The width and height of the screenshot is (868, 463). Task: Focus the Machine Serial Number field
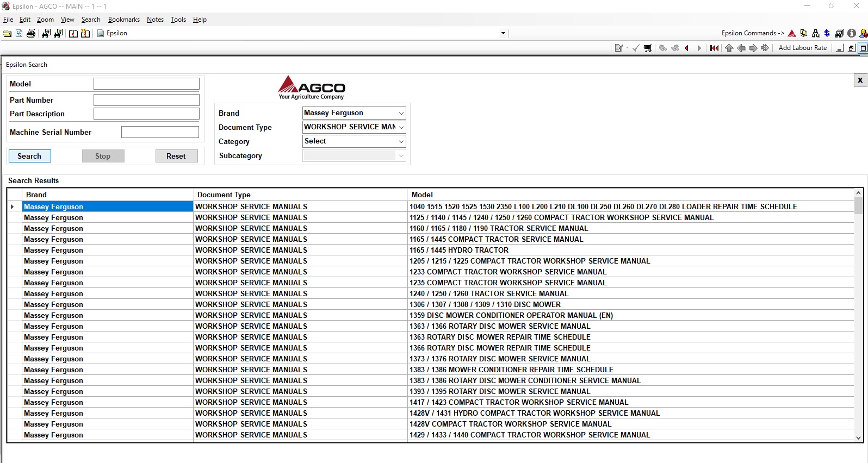[160, 132]
